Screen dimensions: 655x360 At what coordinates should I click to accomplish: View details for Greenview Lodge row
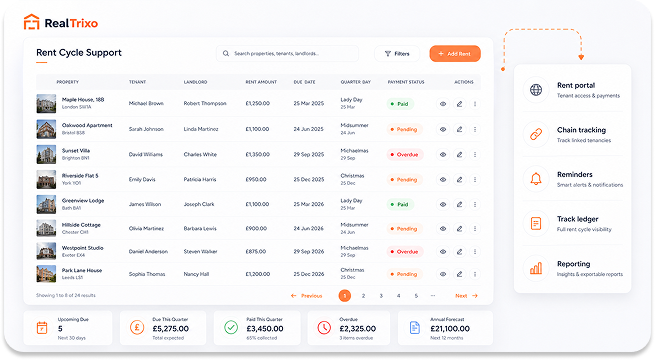(443, 205)
